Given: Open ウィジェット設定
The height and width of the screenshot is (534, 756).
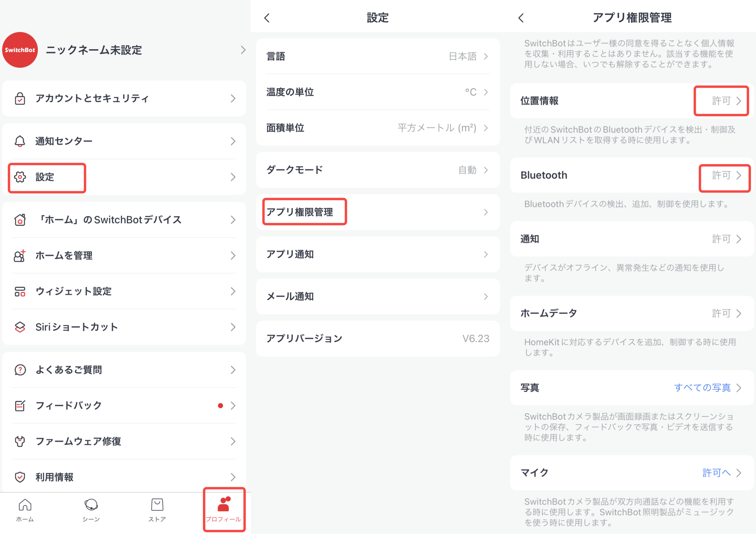Looking at the screenshot, I should click(x=124, y=291).
